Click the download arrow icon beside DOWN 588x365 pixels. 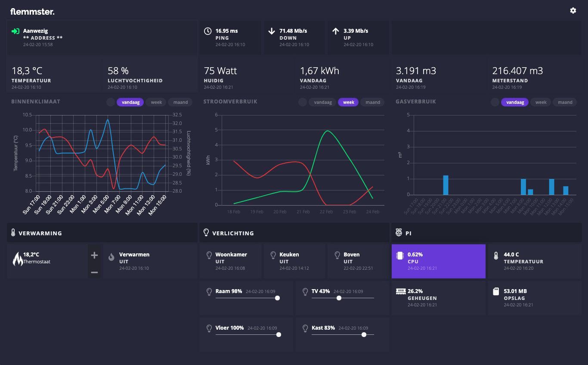(x=272, y=31)
